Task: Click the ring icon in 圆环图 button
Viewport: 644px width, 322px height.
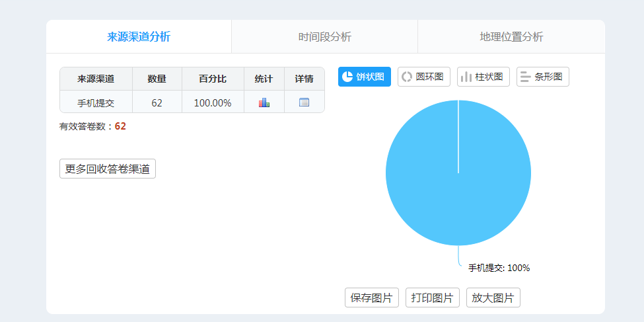Action: click(407, 77)
